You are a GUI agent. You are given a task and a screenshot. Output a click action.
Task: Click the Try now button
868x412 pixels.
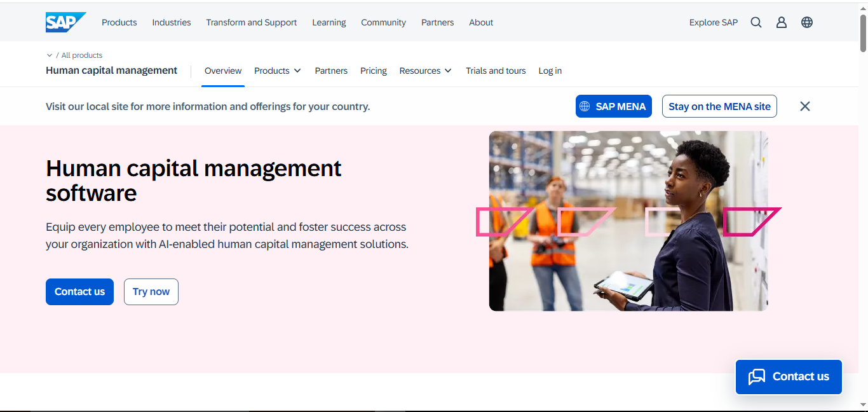151,292
